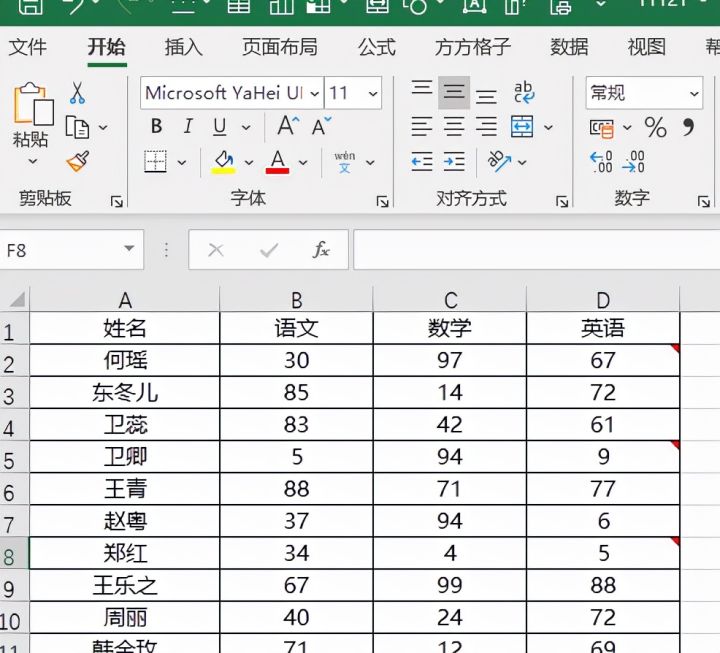720x653 pixels.
Task: Switch to the 方方格子 tab
Action: (x=473, y=47)
